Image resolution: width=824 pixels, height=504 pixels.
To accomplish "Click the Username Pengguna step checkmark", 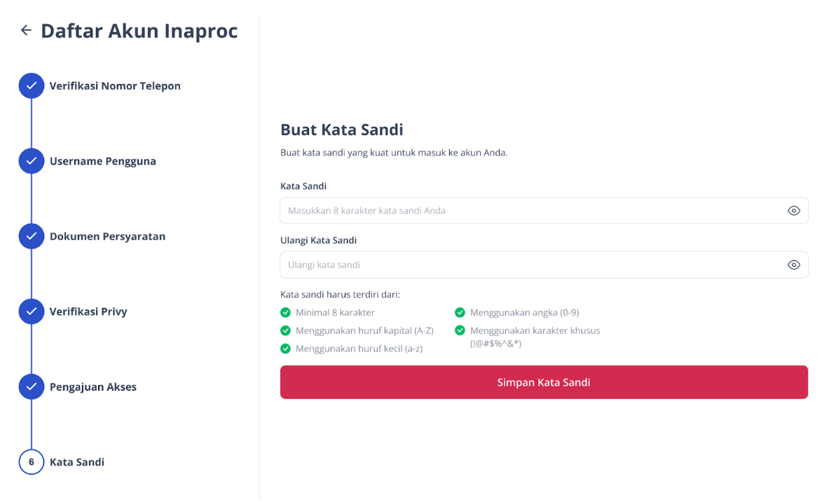I will coord(32,161).
